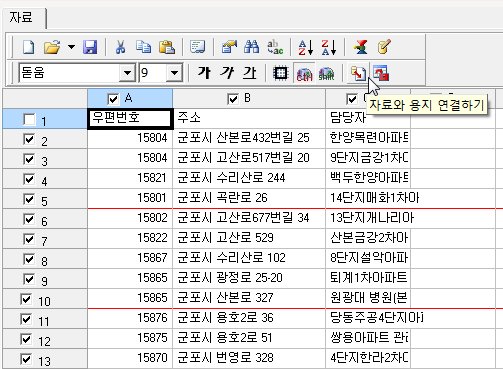The height and width of the screenshot is (369, 503).
Task: Sort descending with the Z-A icon
Action: 329,47
